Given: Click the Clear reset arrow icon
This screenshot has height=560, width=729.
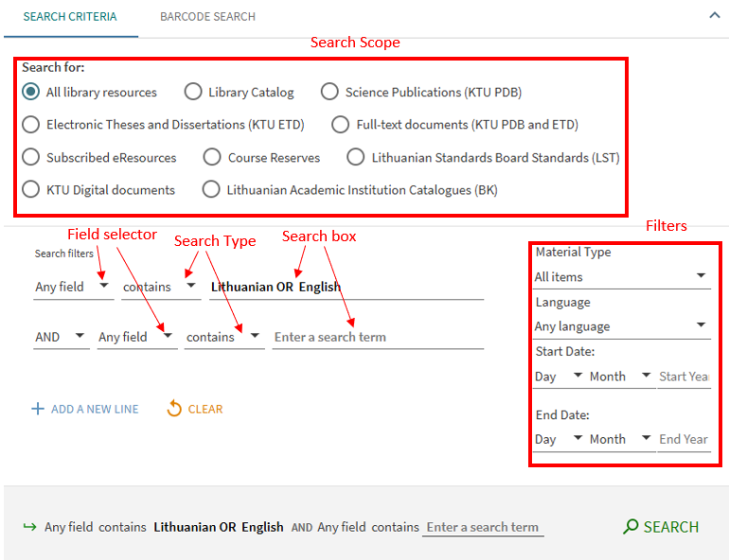Looking at the screenshot, I should pyautogui.click(x=174, y=409).
